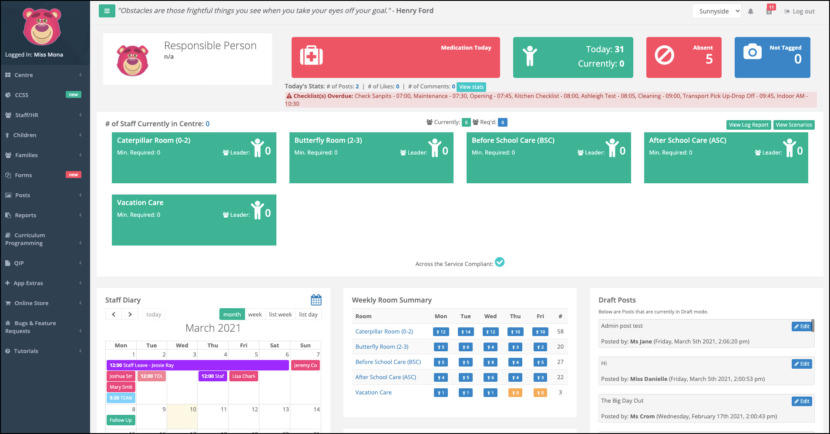
Task: Edit the Admin post test draft
Action: click(801, 326)
